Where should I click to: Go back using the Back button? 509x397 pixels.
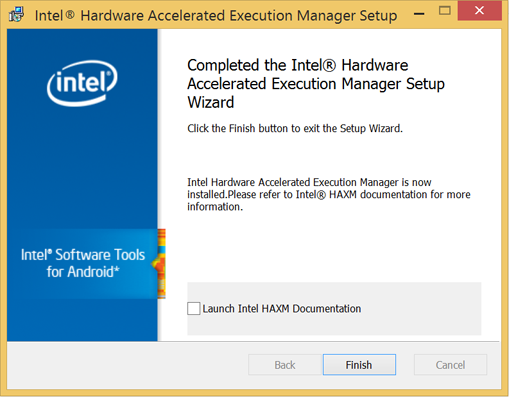click(x=285, y=365)
